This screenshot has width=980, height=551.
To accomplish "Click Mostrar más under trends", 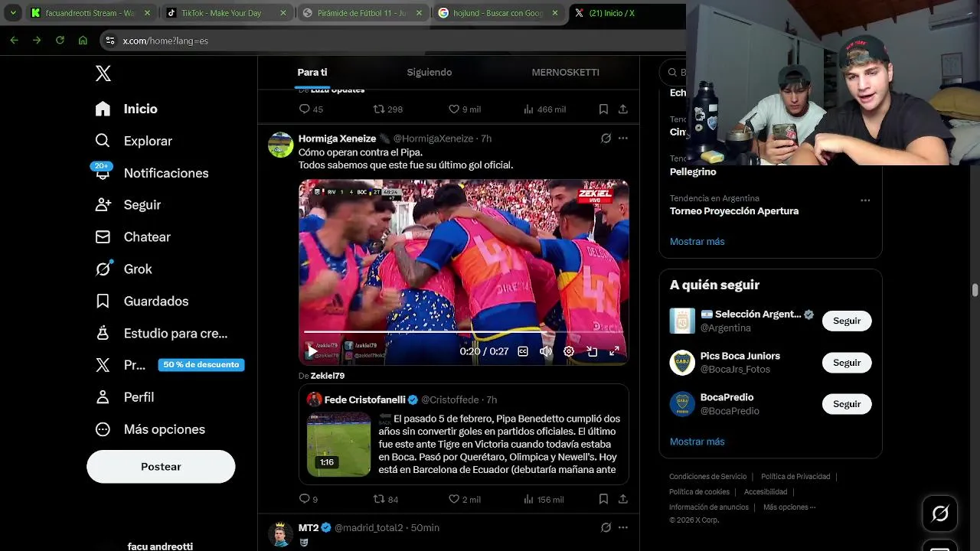I will click(x=697, y=242).
